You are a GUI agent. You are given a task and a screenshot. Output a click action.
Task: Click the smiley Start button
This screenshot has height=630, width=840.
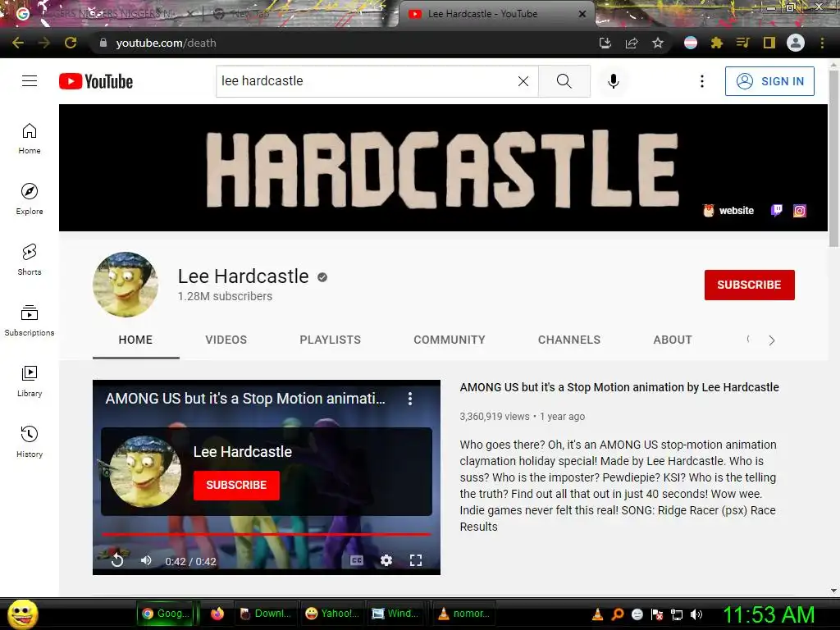[x=23, y=614]
